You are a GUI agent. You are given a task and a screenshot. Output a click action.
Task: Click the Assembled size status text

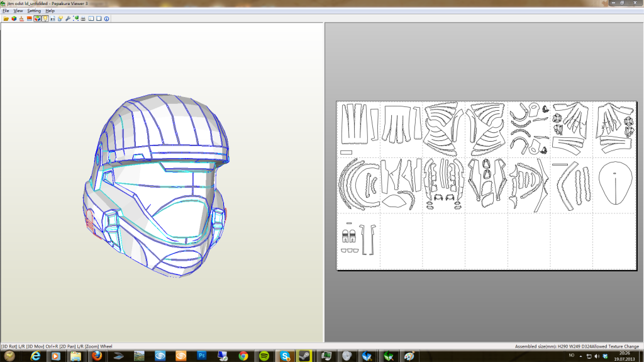553,346
